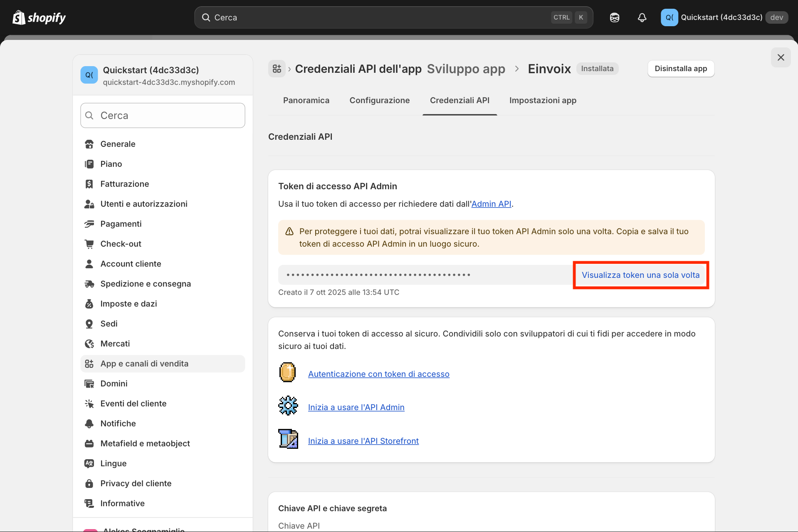The image size is (798, 532).
Task: Open Autenticazione con token di accesso link
Action: (378, 374)
